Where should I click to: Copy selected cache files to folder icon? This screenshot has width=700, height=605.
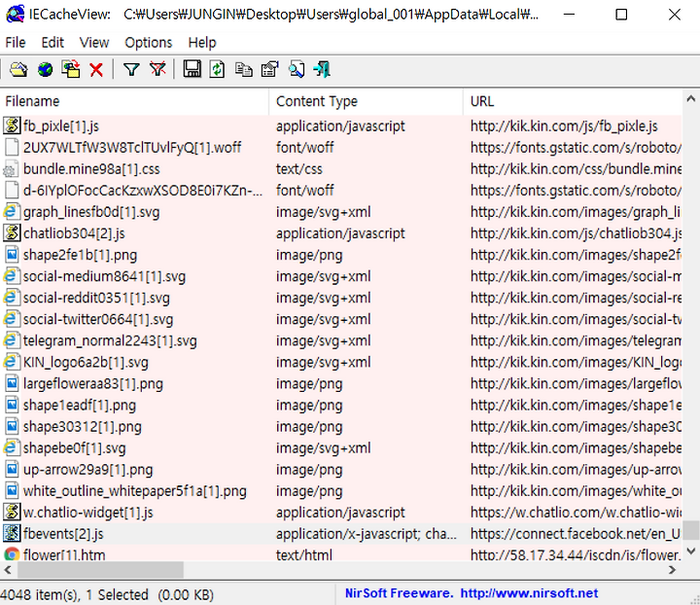click(x=71, y=70)
